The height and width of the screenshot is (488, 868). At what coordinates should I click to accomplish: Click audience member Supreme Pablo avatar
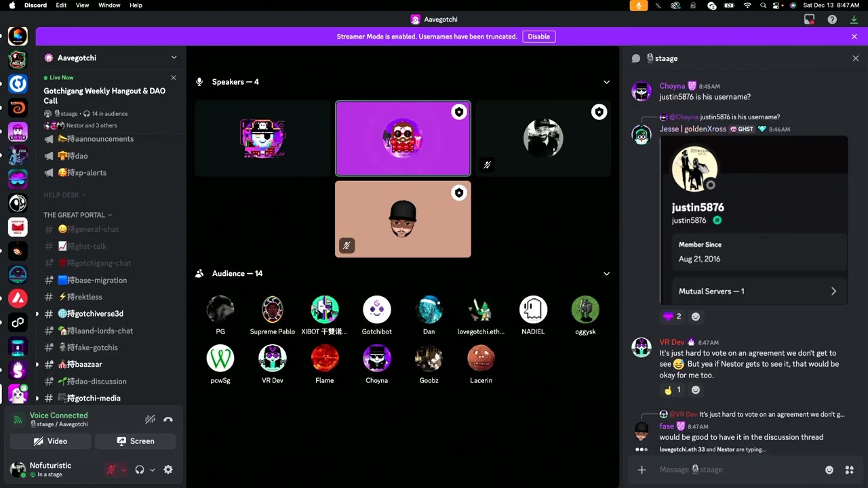coord(273,310)
